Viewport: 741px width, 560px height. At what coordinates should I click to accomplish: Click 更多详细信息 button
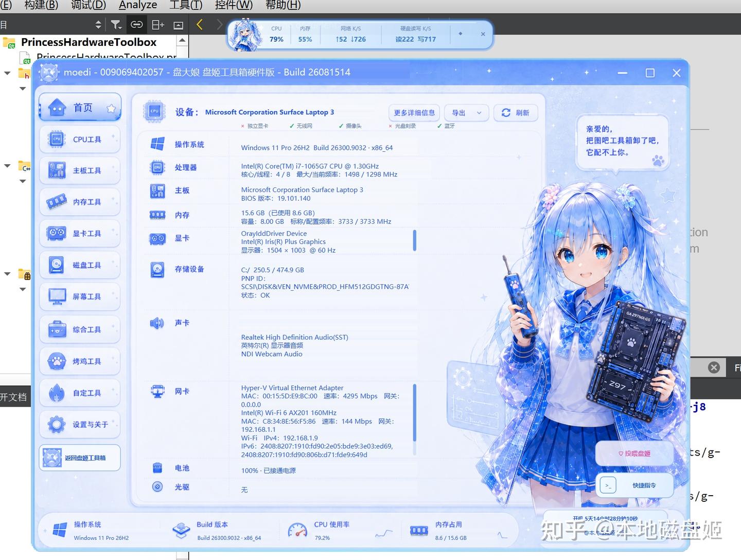(414, 113)
